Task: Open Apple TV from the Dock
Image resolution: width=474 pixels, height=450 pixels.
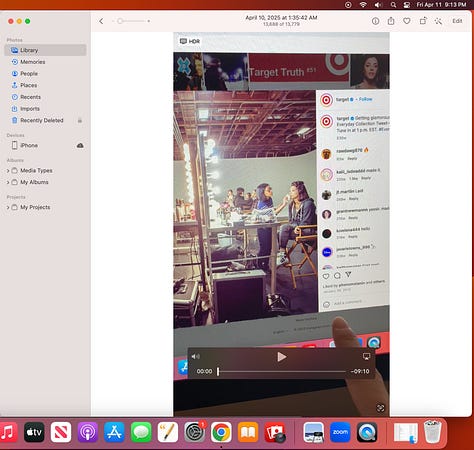Action: pos(34,432)
